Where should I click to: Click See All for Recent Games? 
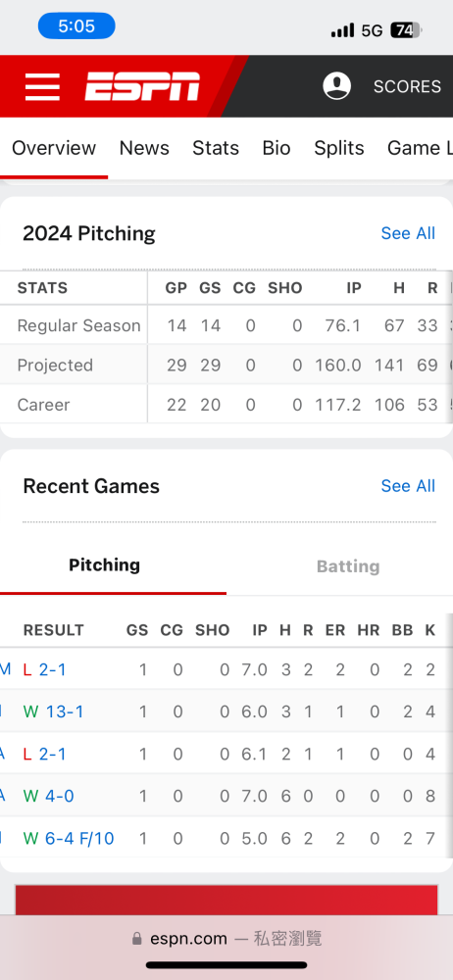point(408,486)
